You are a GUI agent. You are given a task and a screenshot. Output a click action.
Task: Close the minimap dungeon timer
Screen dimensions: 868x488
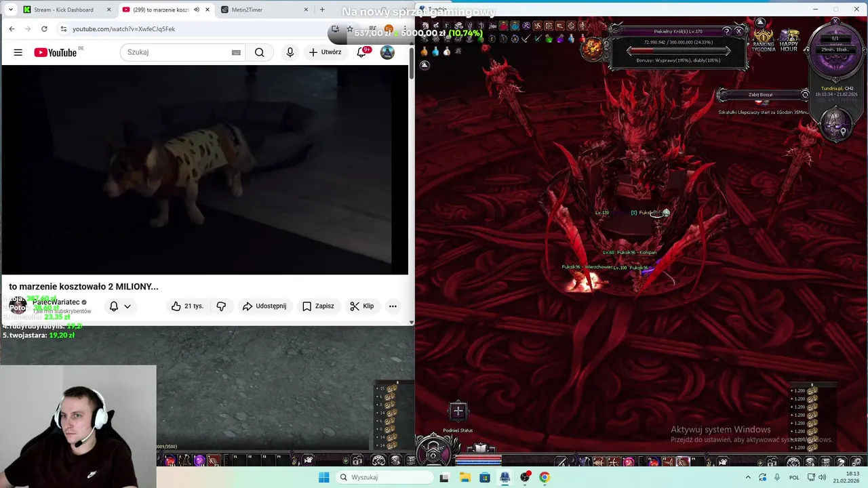point(835,22)
